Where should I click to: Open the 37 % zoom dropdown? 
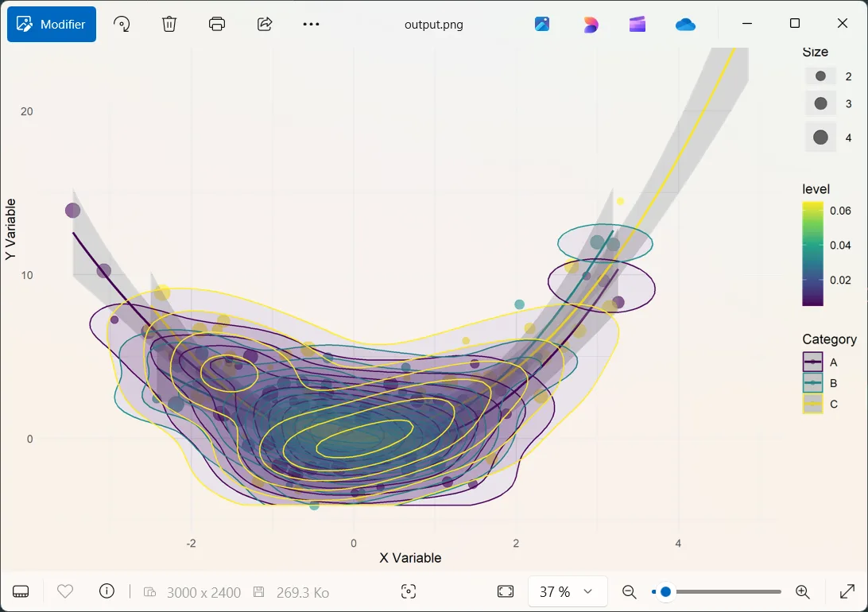[x=568, y=591]
